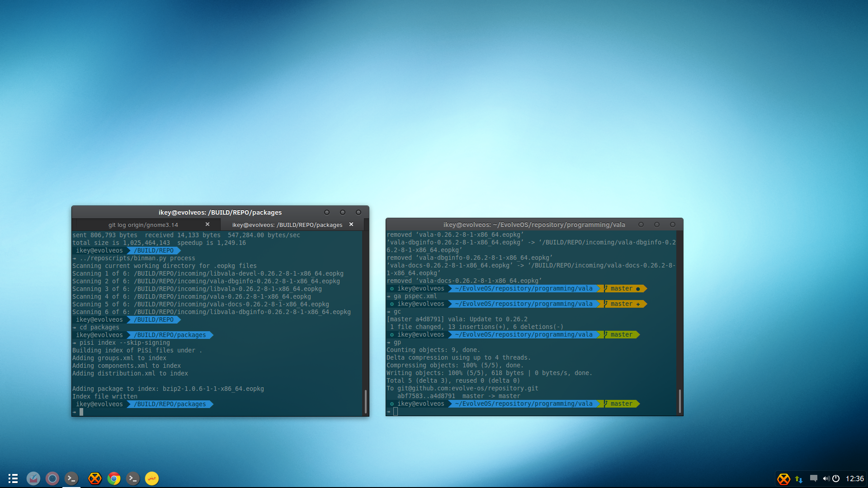
Task: Click the 12:36 clock in the panel
Action: tap(854, 479)
